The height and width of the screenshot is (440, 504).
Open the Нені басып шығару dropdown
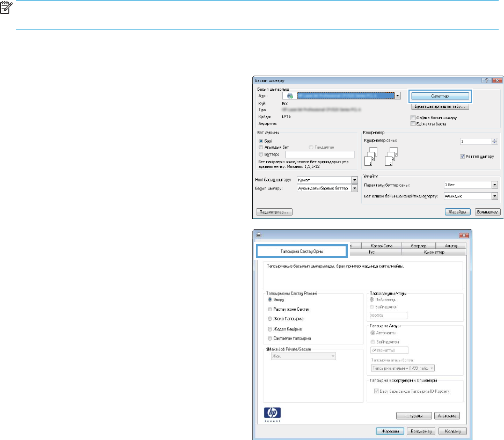(354, 180)
